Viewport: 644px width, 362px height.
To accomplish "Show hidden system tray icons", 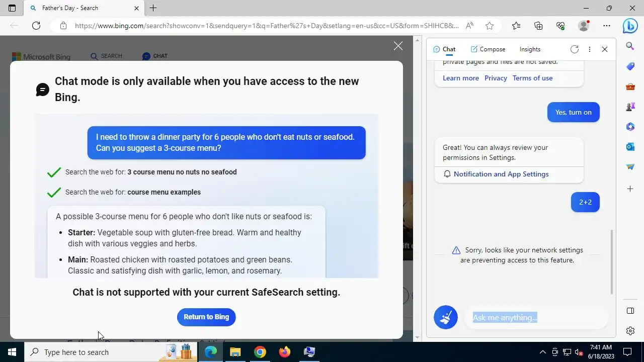I will pyautogui.click(x=542, y=352).
